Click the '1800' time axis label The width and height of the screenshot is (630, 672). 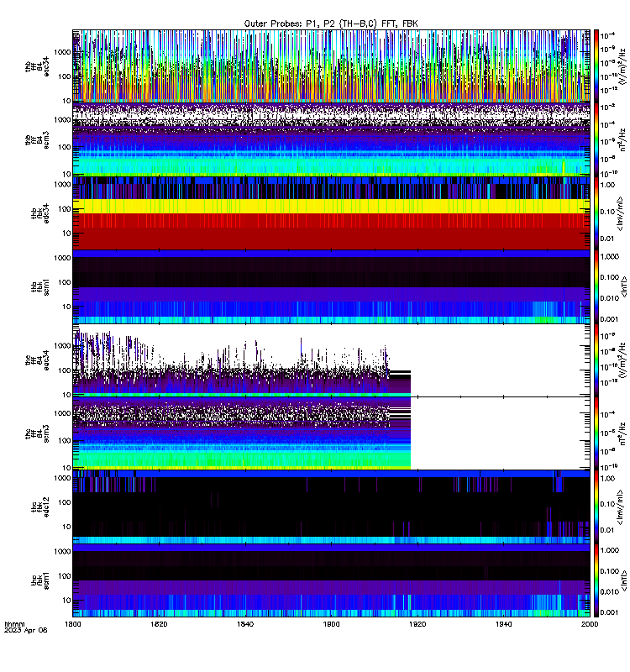[72, 623]
